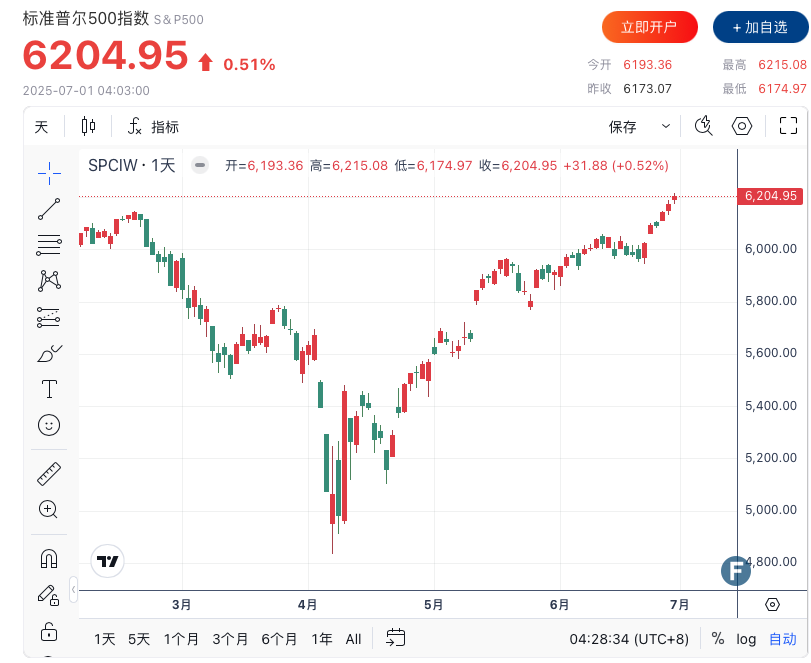Toggle fullscreen chart mode

point(788,126)
